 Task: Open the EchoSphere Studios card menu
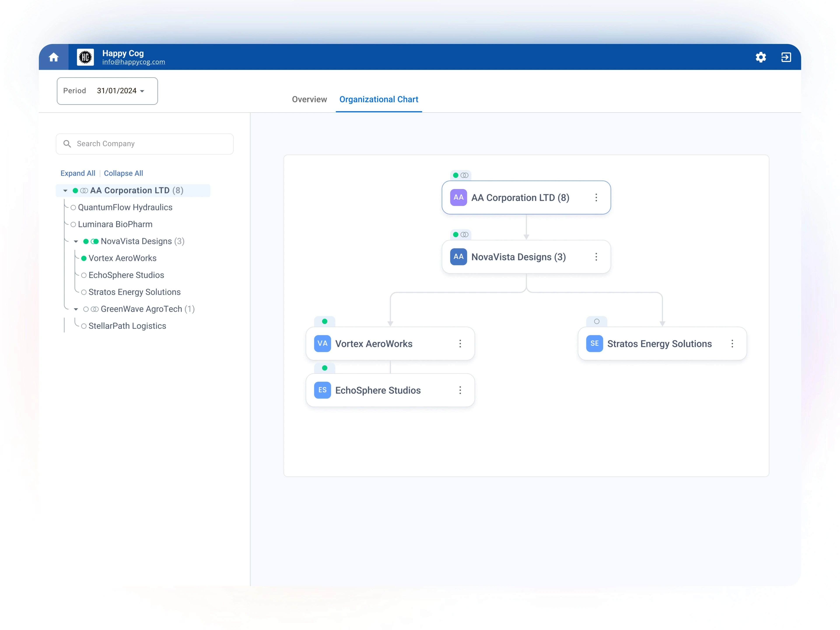[460, 390]
